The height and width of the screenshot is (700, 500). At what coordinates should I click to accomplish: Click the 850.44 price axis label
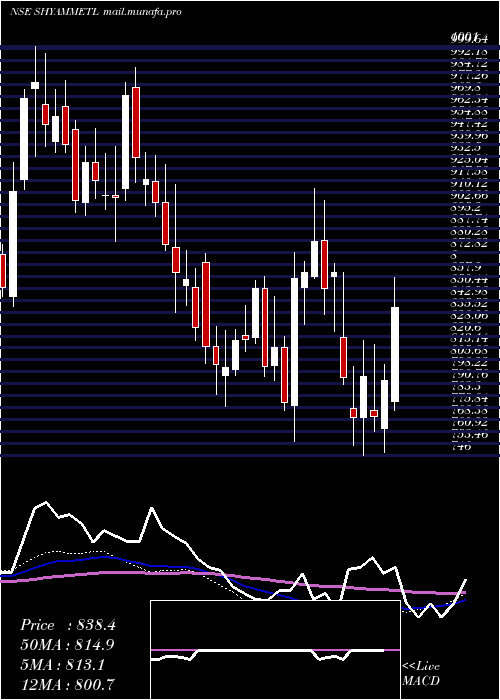(468, 280)
